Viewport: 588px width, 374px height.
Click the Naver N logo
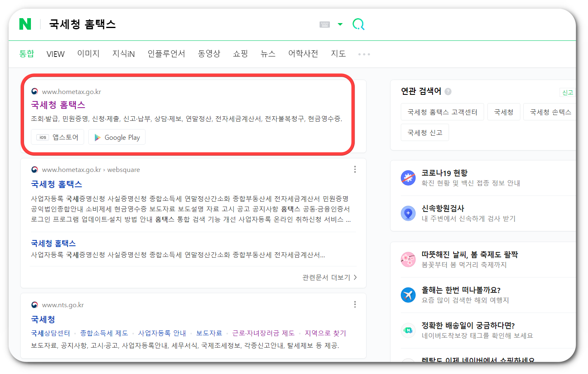(26, 24)
